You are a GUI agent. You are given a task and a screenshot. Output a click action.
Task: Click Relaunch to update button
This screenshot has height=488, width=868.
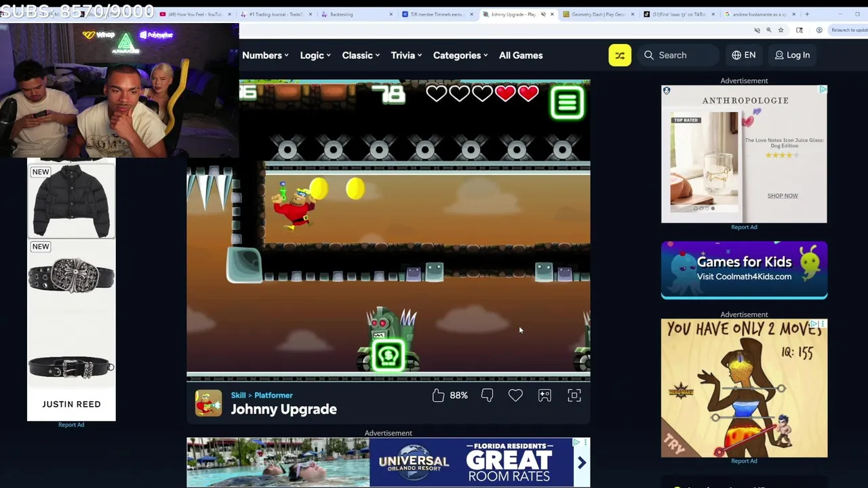849,30
